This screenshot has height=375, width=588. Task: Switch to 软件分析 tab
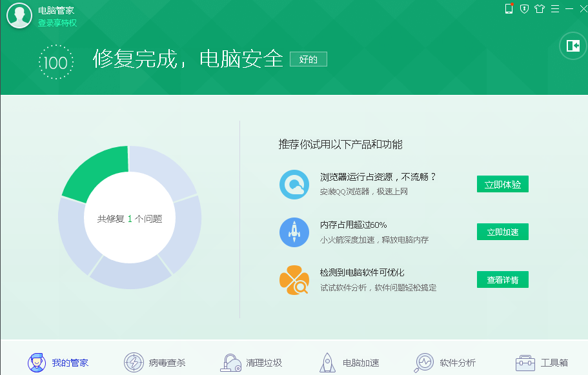[445, 363]
